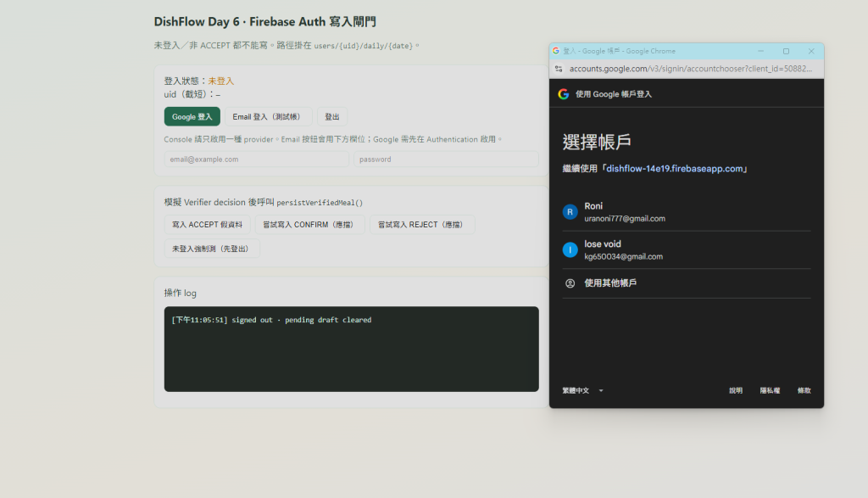
Task: Click 未登入強制測（先登出）button
Action: [x=212, y=249]
